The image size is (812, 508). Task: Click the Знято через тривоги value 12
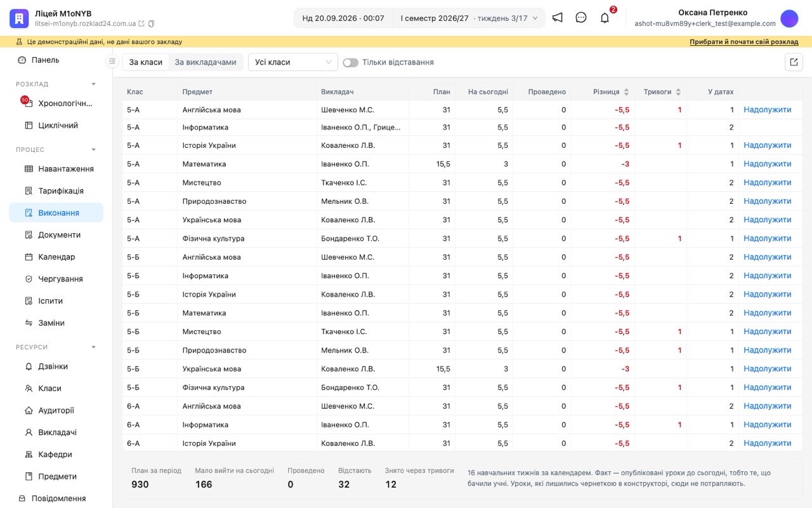tap(391, 485)
